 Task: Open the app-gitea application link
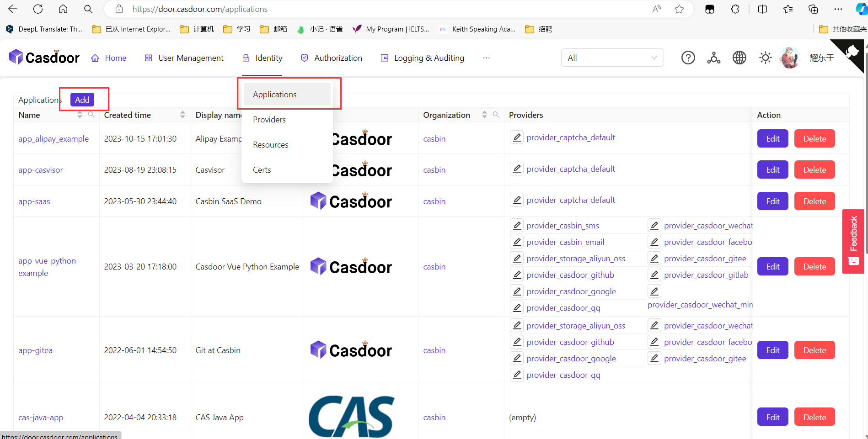tap(35, 350)
